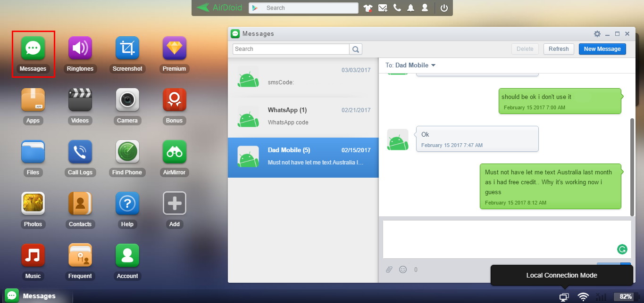Click the Grammarly icon in message box
The width and height of the screenshot is (644, 303).
622,249
